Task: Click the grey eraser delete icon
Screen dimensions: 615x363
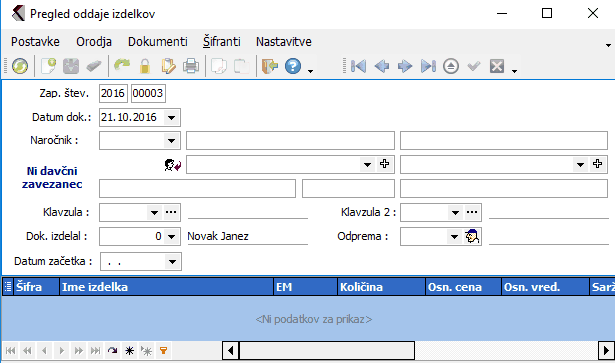Action: (94, 66)
